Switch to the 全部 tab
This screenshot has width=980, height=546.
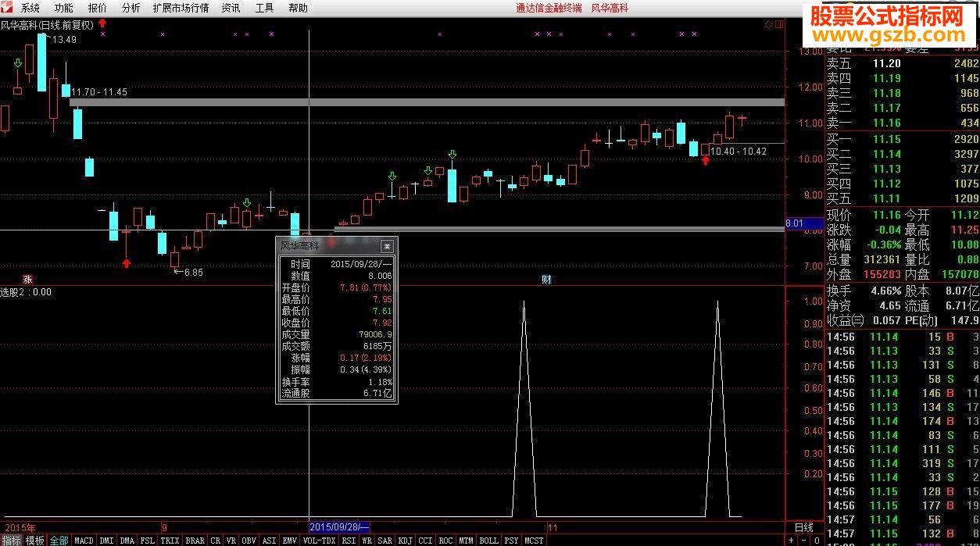(59, 540)
